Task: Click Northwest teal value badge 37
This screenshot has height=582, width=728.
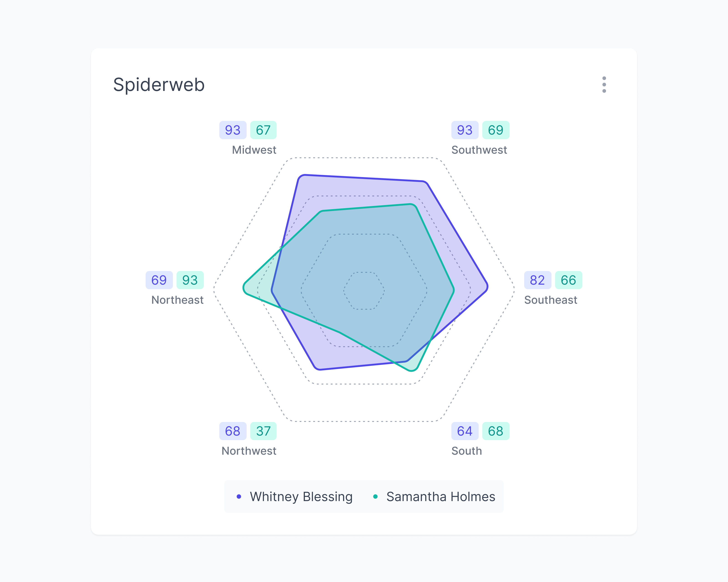Action: coord(263,431)
